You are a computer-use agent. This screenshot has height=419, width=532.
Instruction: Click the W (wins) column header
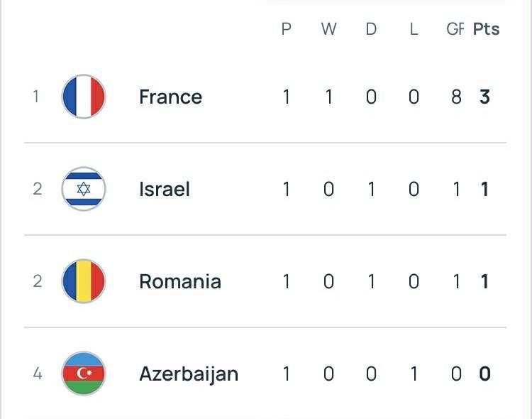(328, 29)
